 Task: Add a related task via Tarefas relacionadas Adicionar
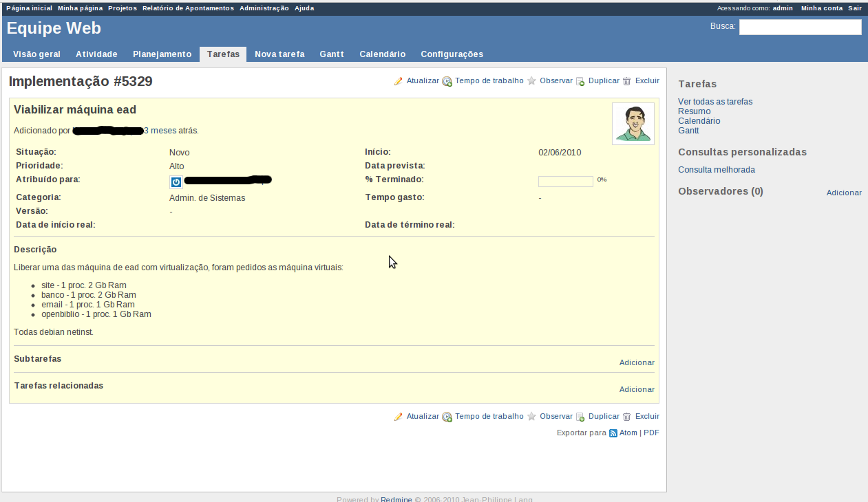[x=636, y=389]
